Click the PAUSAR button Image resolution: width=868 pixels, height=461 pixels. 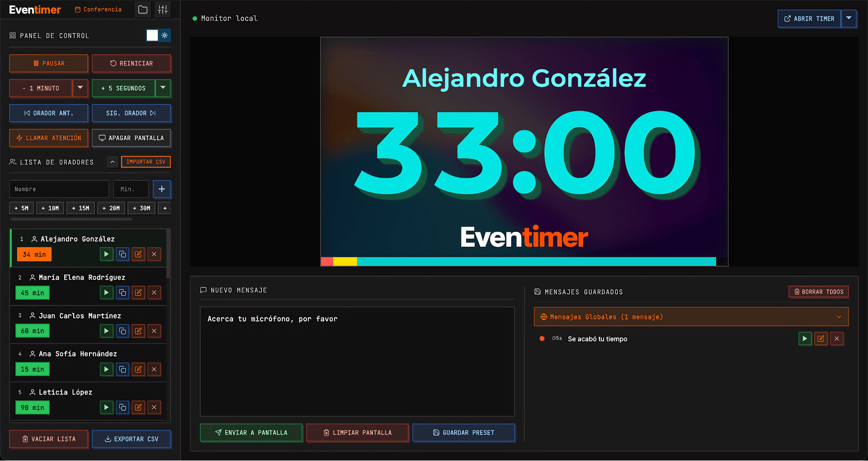49,63
